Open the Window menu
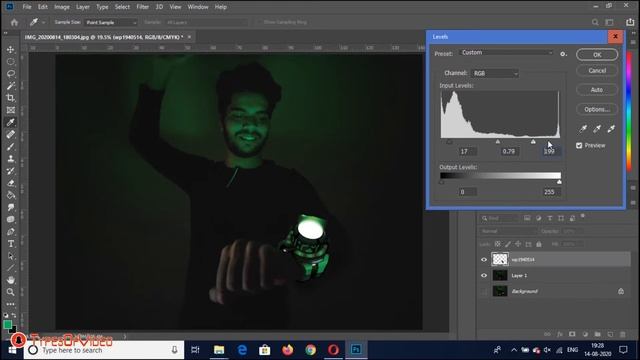This screenshot has width=640, height=360. pyautogui.click(x=198, y=7)
